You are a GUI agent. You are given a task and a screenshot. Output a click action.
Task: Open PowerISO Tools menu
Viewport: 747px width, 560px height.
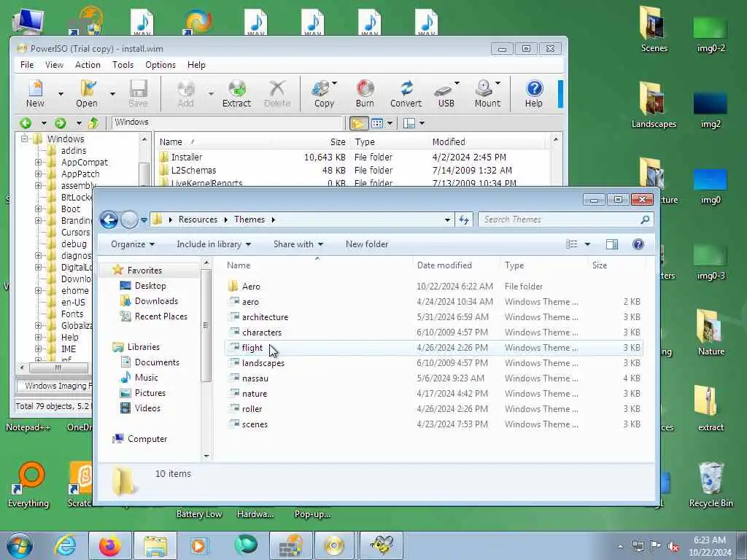pos(123,65)
